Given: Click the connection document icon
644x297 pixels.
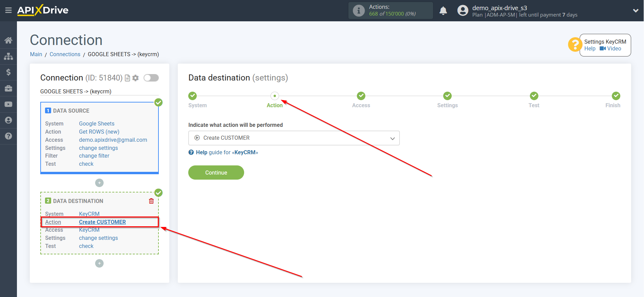Looking at the screenshot, I should tap(128, 78).
